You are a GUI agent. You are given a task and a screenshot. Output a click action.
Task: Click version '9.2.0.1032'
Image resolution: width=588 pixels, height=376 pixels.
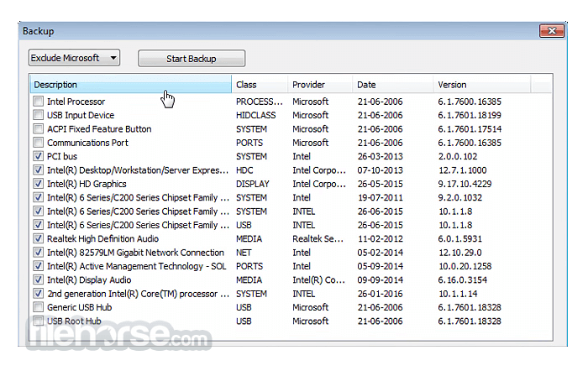pyautogui.click(x=460, y=197)
